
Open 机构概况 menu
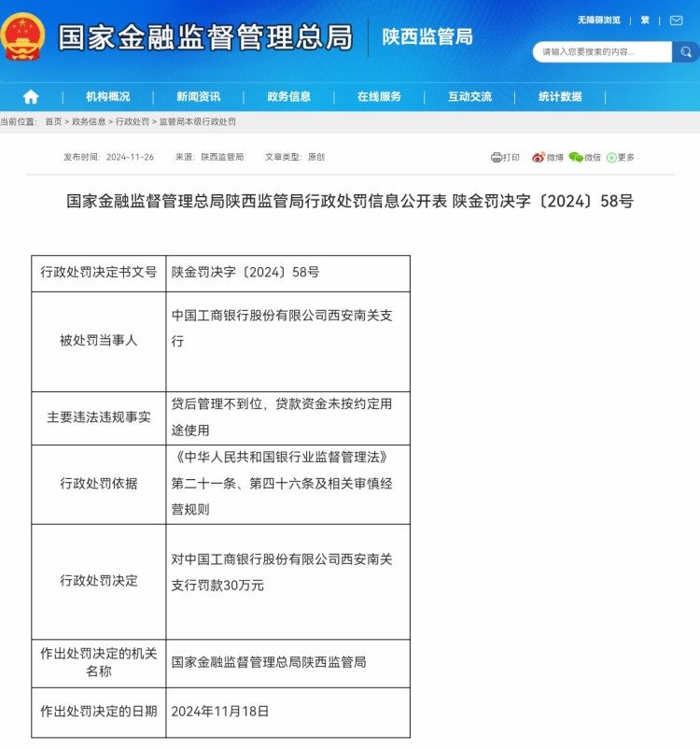coord(108,96)
